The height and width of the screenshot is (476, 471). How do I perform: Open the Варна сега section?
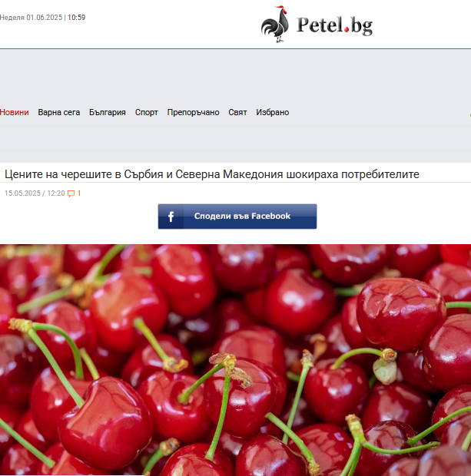click(59, 112)
